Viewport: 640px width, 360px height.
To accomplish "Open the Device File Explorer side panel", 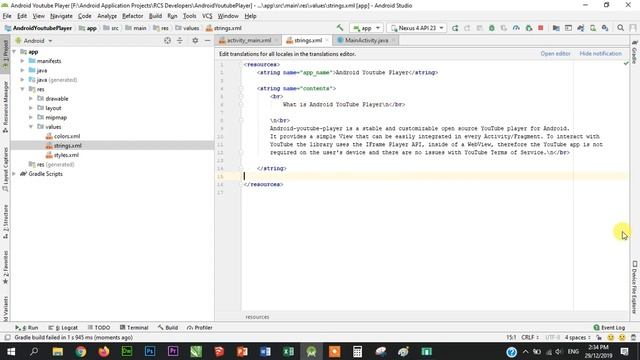I will tap(635, 287).
